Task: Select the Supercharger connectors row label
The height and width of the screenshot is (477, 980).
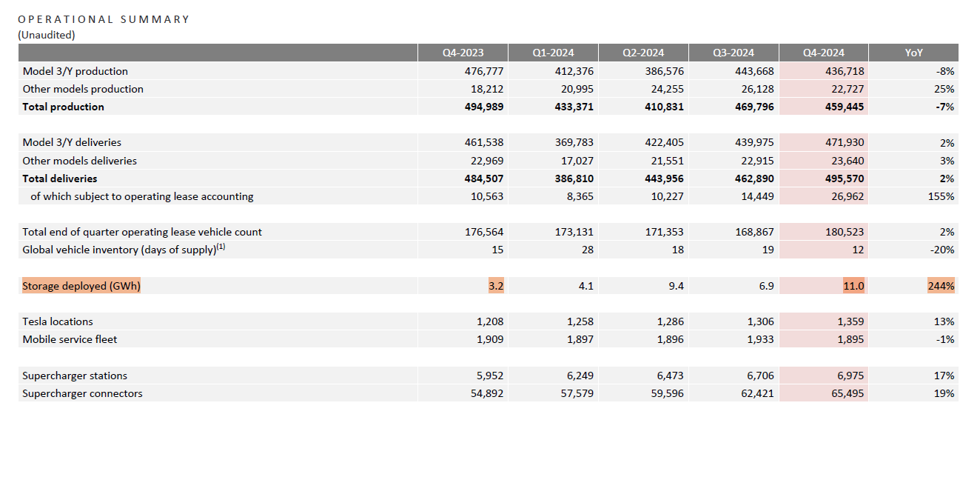Action: pyautogui.click(x=82, y=393)
